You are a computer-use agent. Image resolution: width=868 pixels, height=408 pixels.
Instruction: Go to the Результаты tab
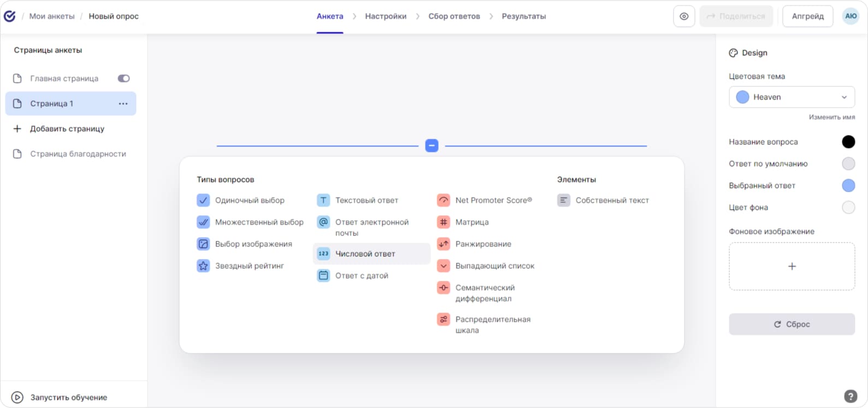[x=523, y=16]
